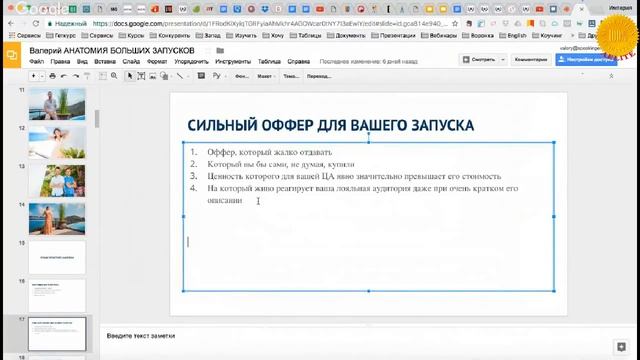Click the explore button at bottom right
This screenshot has height=360, width=640.
621,347
